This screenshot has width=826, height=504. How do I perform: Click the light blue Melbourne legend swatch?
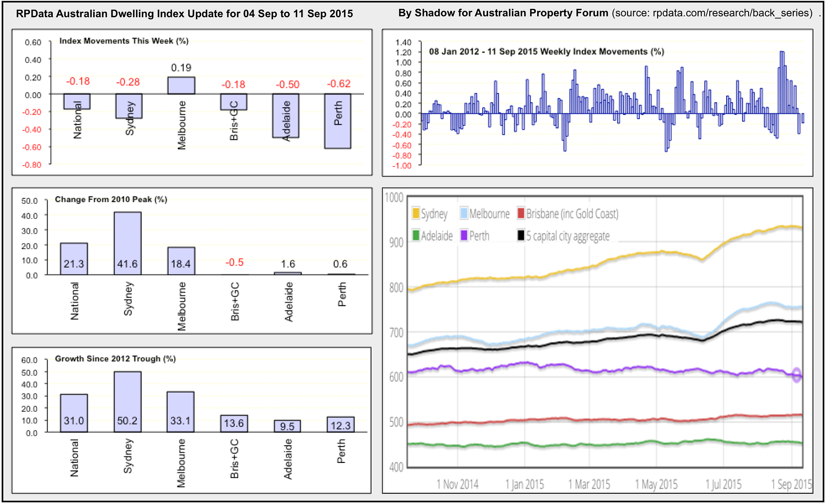(464, 214)
